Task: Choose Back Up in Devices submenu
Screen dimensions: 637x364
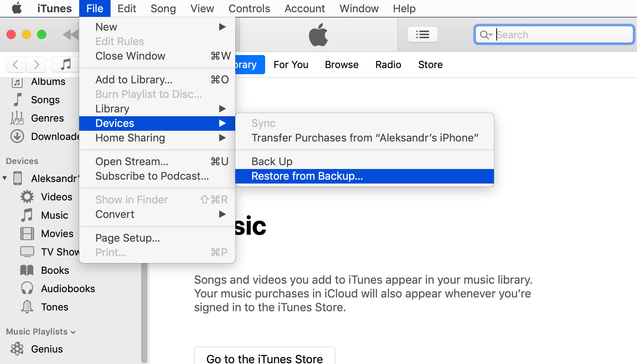Action: click(365, 161)
